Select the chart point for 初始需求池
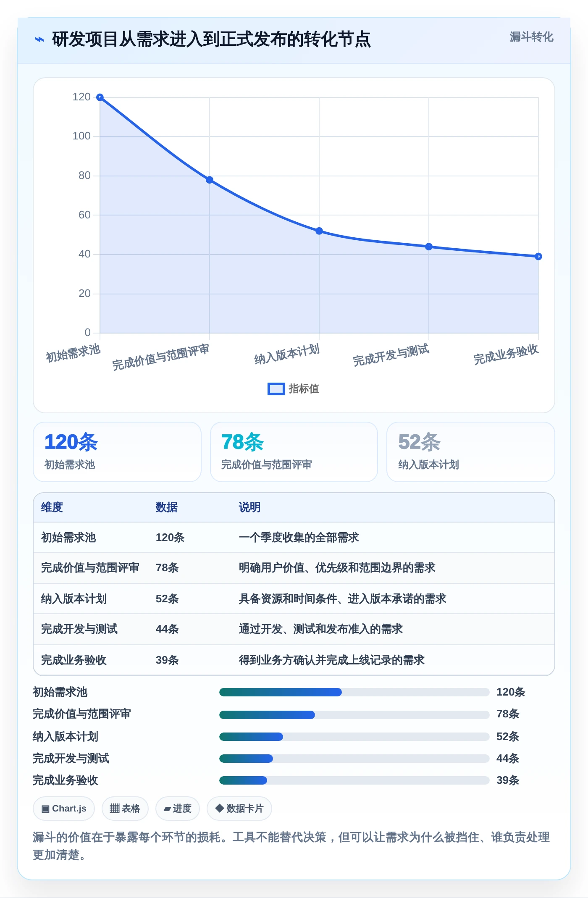The height and width of the screenshot is (898, 588). [x=100, y=97]
